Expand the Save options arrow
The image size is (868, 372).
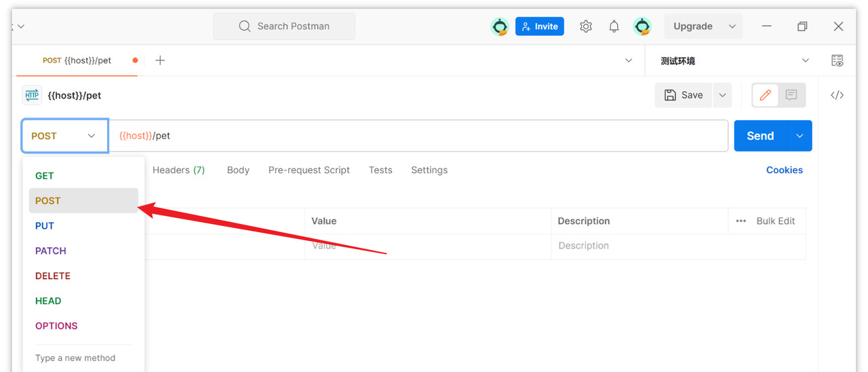722,95
